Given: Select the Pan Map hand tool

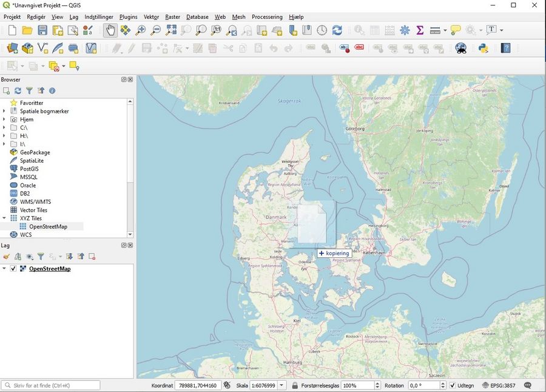Looking at the screenshot, I should point(110,30).
